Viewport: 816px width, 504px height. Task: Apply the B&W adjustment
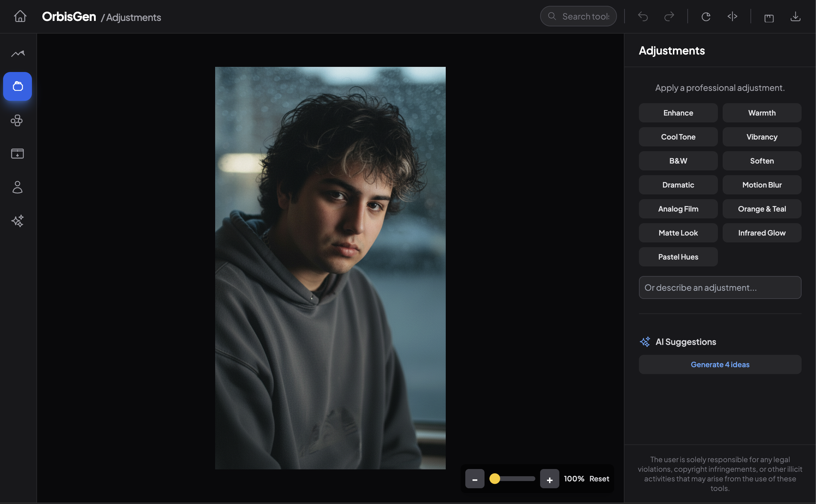pyautogui.click(x=678, y=161)
